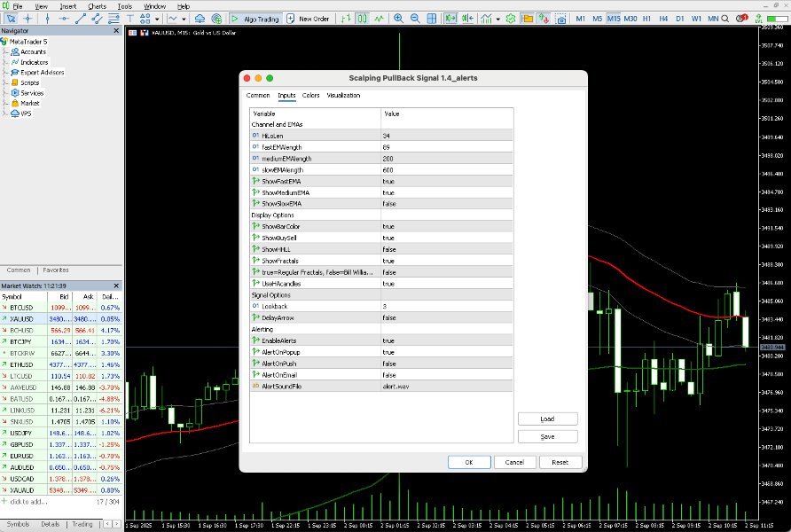The height and width of the screenshot is (532, 791).
Task: Switch chart to bar chart style
Action: pyautogui.click(x=346, y=19)
